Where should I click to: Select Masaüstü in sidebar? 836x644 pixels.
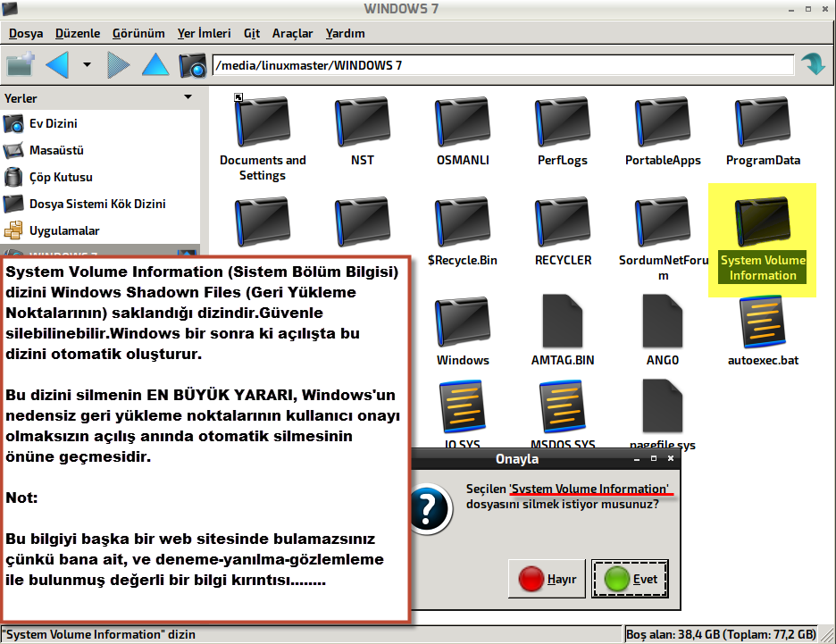pos(100,150)
